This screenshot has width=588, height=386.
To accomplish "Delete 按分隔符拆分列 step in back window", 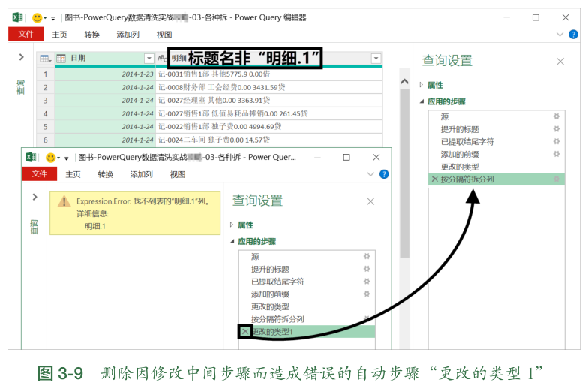I will click(x=434, y=179).
